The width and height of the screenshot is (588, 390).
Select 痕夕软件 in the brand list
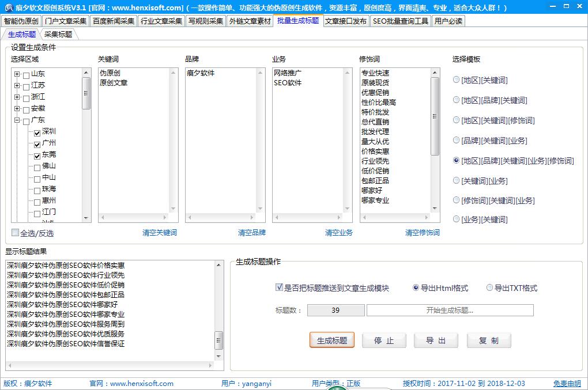click(200, 73)
